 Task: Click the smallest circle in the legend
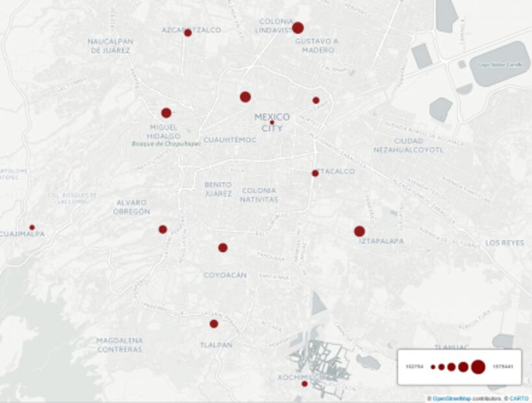433,367
